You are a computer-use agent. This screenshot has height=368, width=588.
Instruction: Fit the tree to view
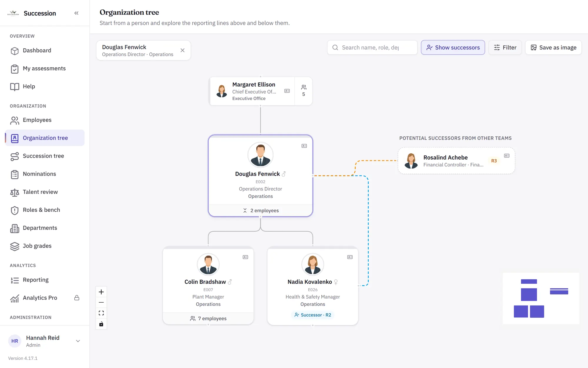[x=101, y=313]
